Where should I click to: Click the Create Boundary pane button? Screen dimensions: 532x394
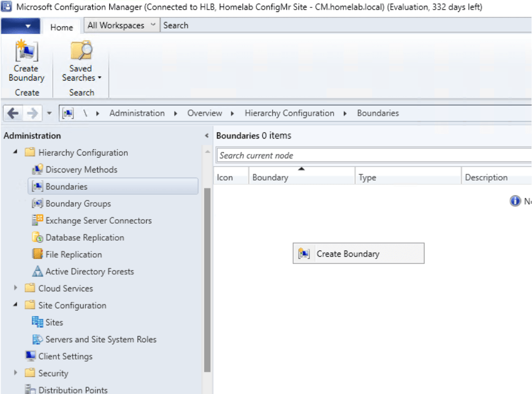[358, 253]
